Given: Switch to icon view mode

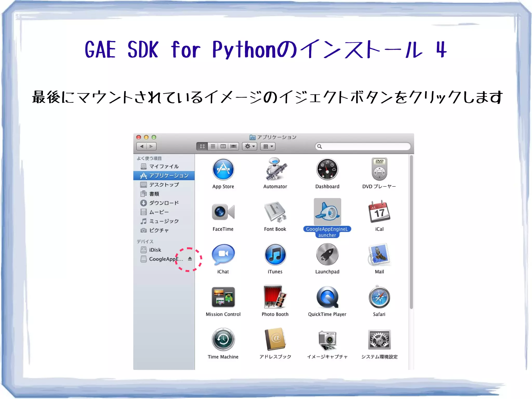Looking at the screenshot, I should [202, 146].
